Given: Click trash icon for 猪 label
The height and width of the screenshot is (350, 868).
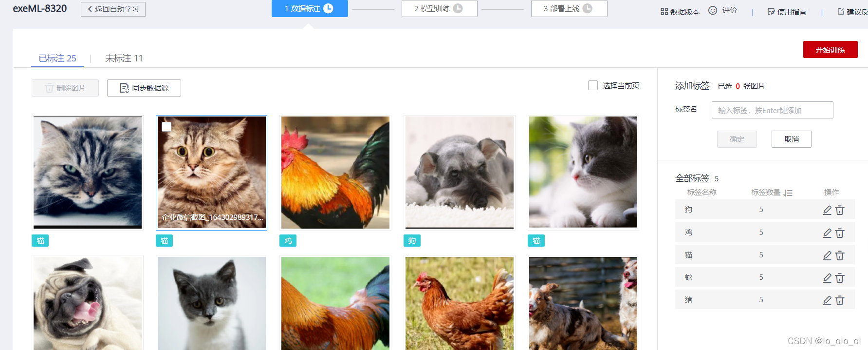Looking at the screenshot, I should click(840, 300).
